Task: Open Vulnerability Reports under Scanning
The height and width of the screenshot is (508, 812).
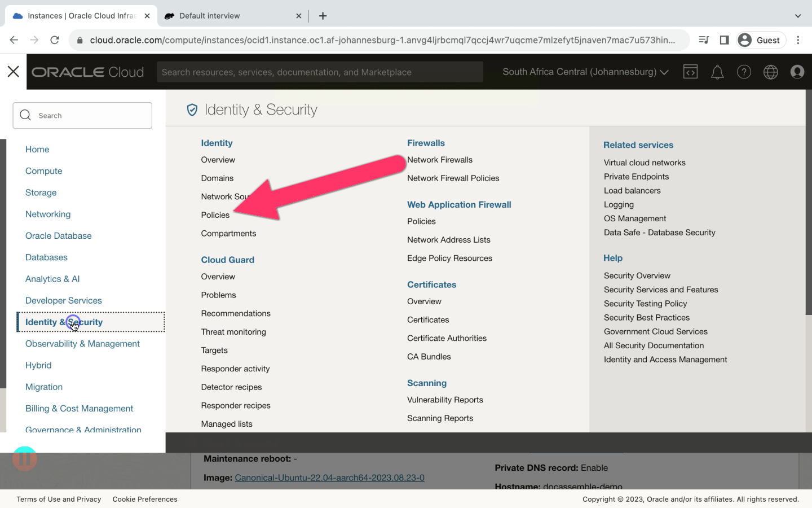Action: click(445, 400)
